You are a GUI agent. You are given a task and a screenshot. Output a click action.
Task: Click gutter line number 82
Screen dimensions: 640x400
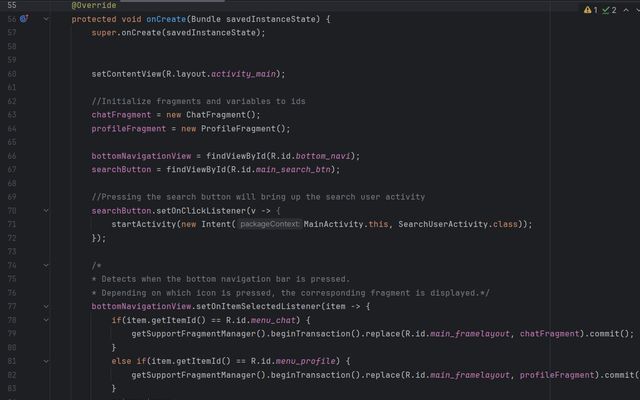[x=12, y=375]
